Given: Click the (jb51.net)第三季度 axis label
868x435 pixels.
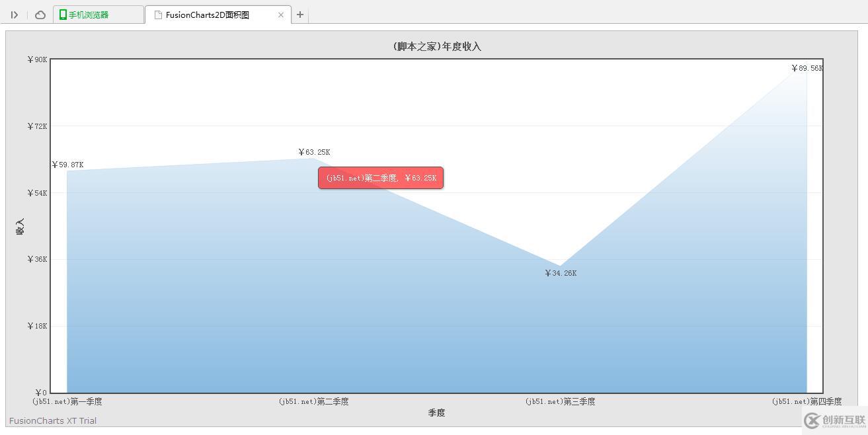Looking at the screenshot, I should click(559, 401).
